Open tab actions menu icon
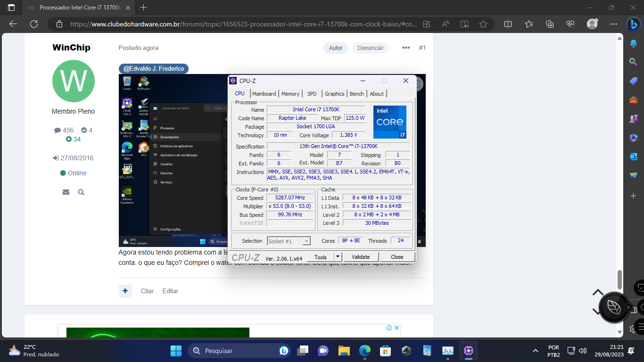This screenshot has width=644, height=362. (x=11, y=8)
